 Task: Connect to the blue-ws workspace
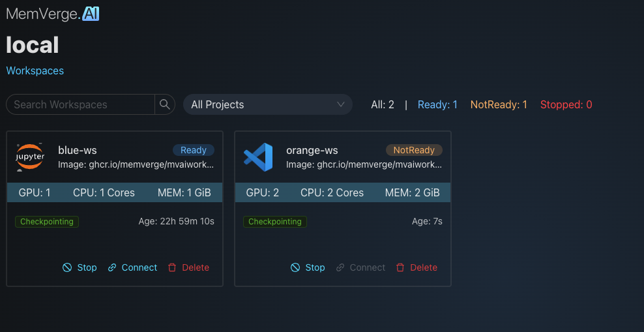[x=139, y=267]
